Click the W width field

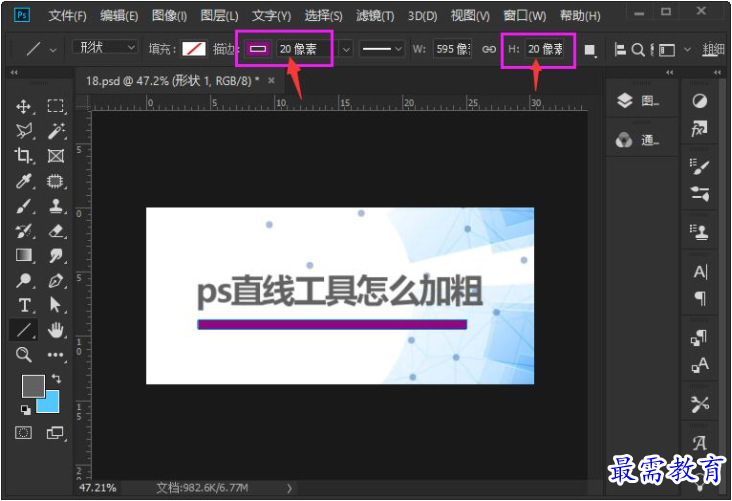tap(453, 49)
